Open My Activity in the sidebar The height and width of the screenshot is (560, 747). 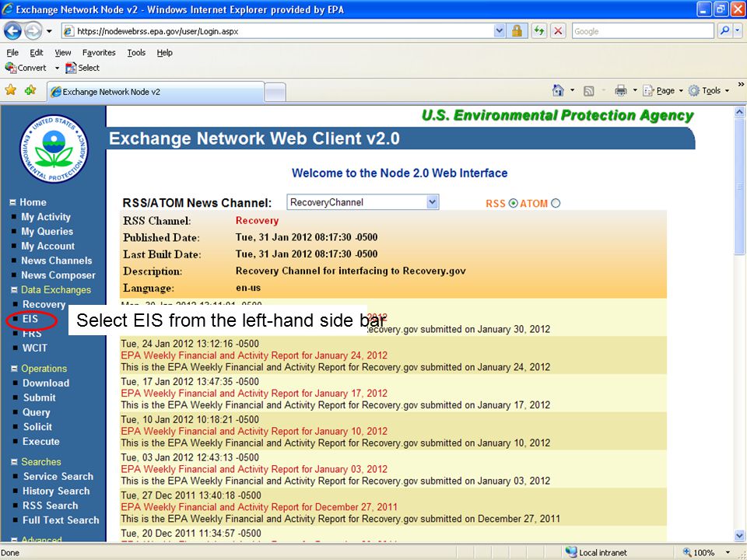coord(46,217)
